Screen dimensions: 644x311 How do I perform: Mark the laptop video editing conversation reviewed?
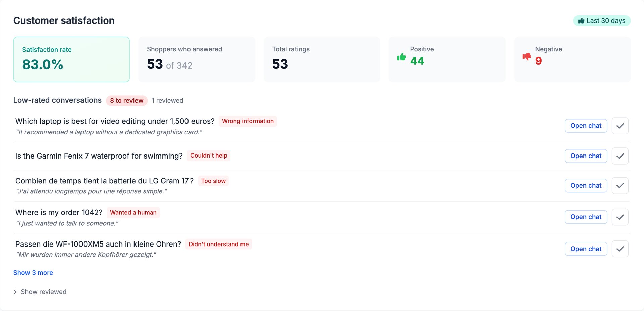pyautogui.click(x=620, y=126)
